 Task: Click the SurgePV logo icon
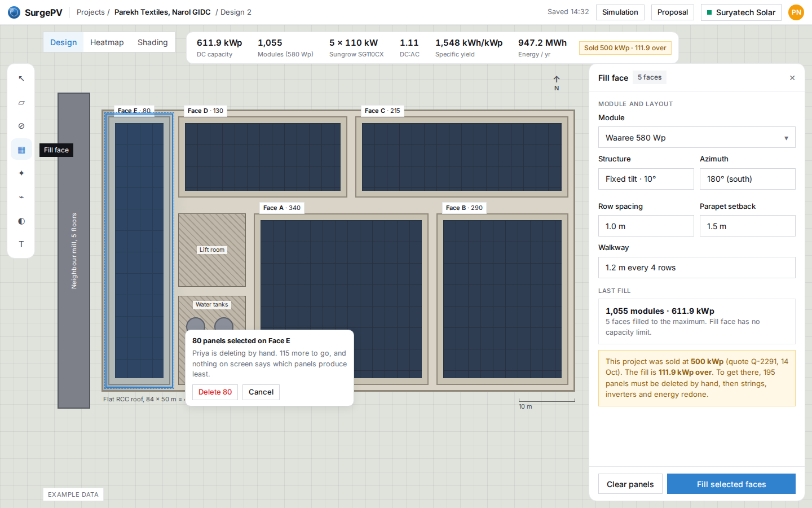tap(14, 12)
